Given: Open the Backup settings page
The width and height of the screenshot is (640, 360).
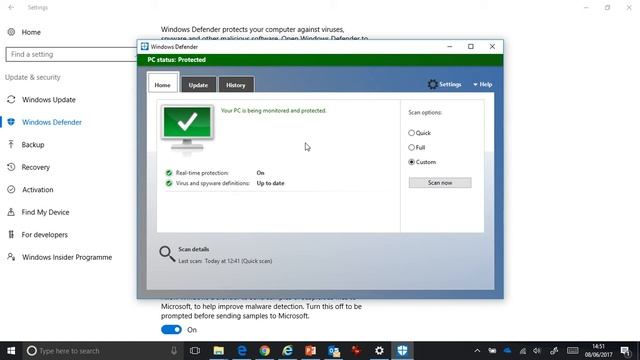Looking at the screenshot, I should point(33,144).
